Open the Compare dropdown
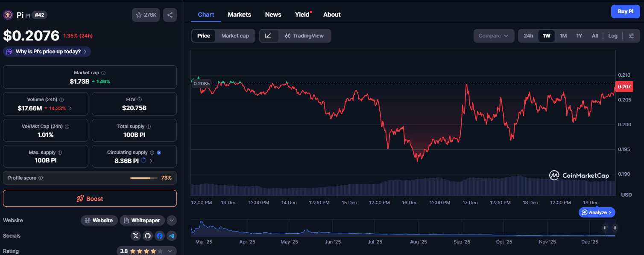Viewport: 644px width, 255px height. [494, 36]
